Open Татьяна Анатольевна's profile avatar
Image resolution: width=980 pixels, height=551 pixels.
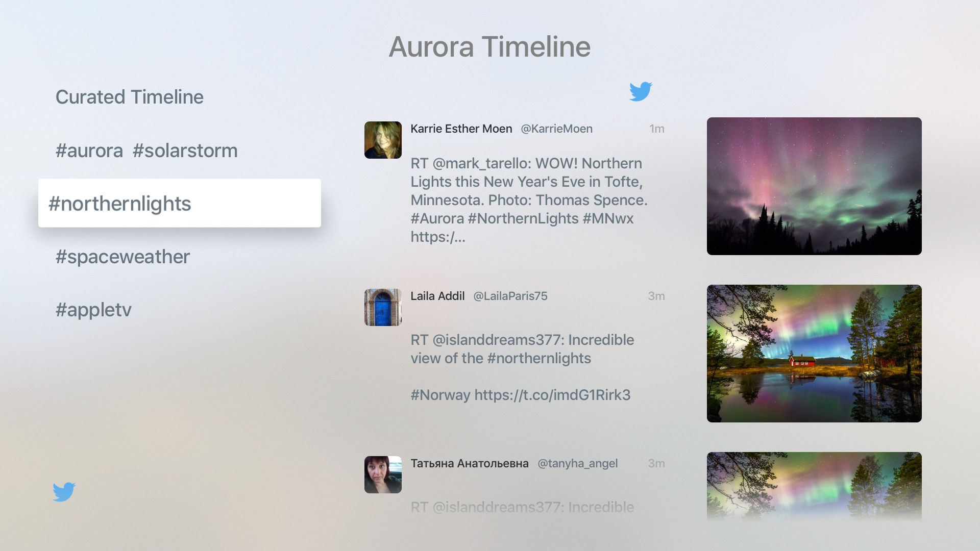[383, 474]
